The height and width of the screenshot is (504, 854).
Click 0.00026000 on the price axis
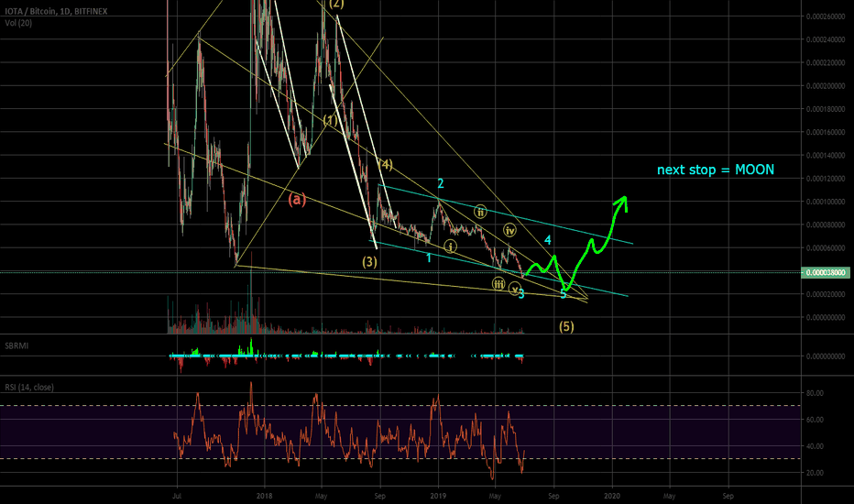click(826, 16)
